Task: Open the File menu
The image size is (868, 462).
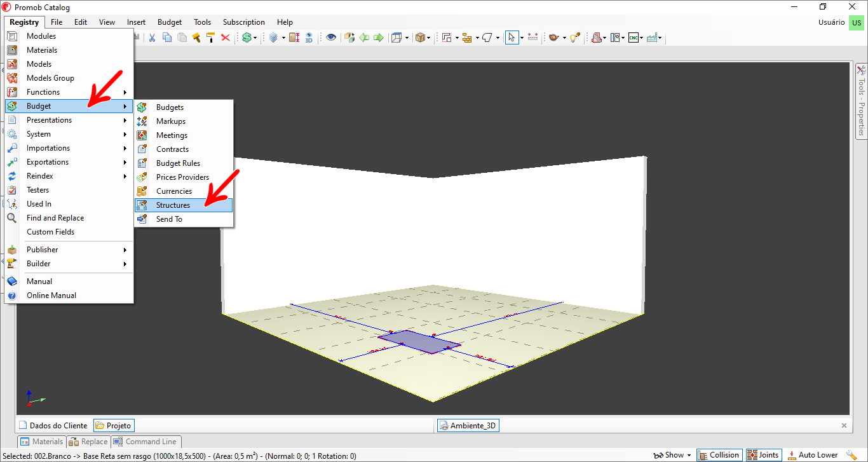Action: pos(57,22)
